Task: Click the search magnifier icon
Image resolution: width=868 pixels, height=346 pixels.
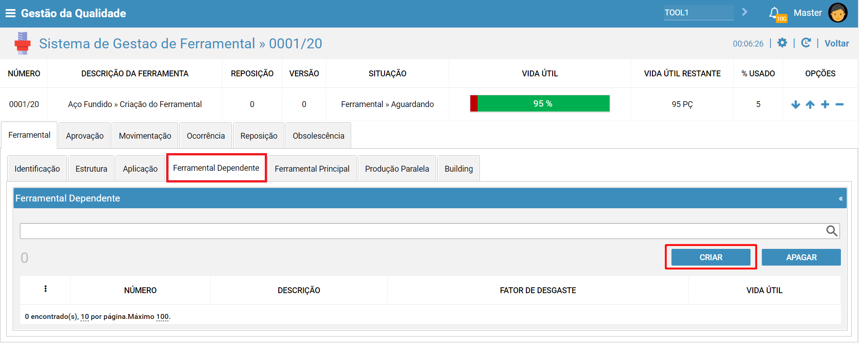Action: click(x=832, y=231)
